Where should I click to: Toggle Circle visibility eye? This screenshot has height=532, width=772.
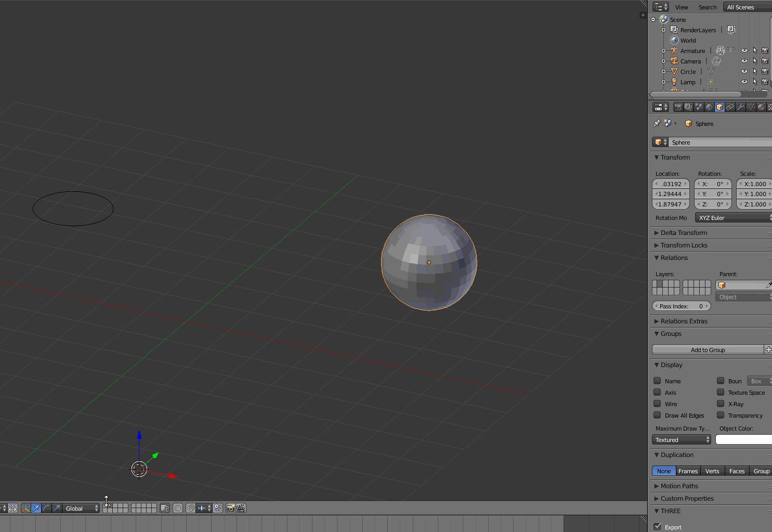click(x=744, y=72)
